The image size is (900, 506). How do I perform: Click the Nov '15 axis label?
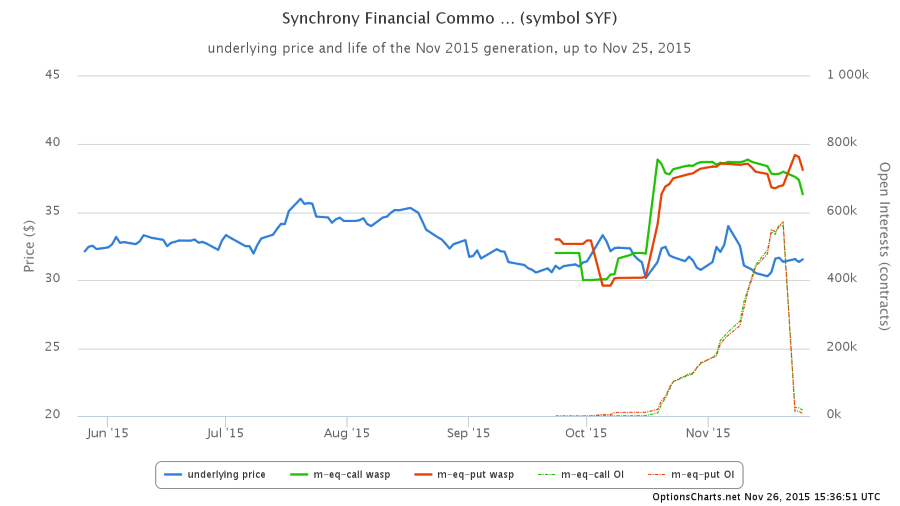708,433
